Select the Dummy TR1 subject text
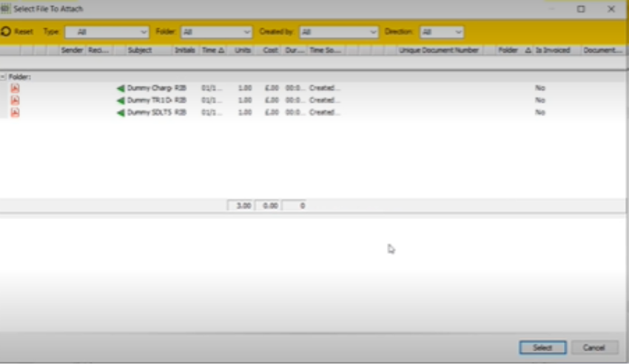Viewport: 629px width, 364px height. click(149, 100)
